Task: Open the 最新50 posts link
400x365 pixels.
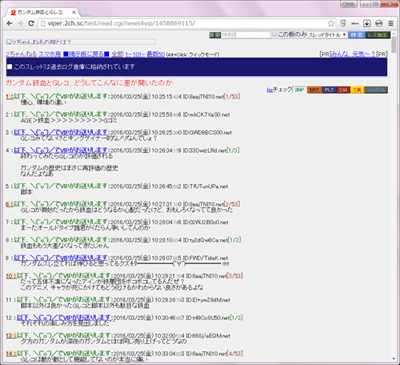Action: click(156, 54)
